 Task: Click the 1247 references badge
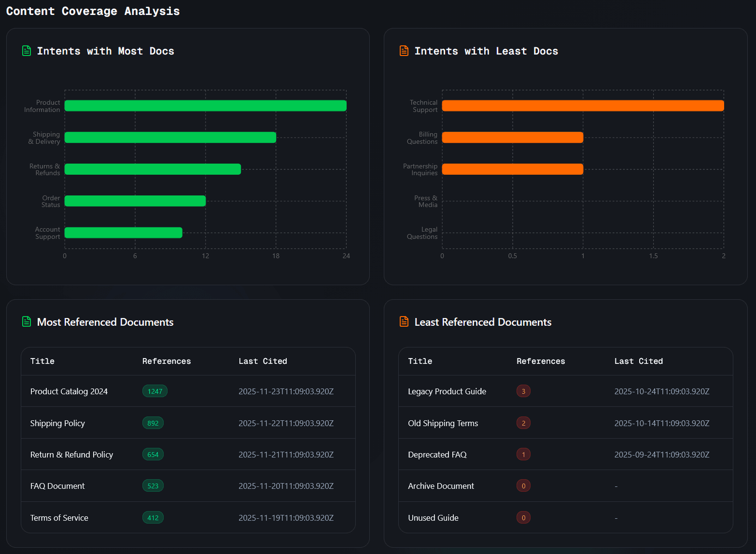pyautogui.click(x=154, y=391)
